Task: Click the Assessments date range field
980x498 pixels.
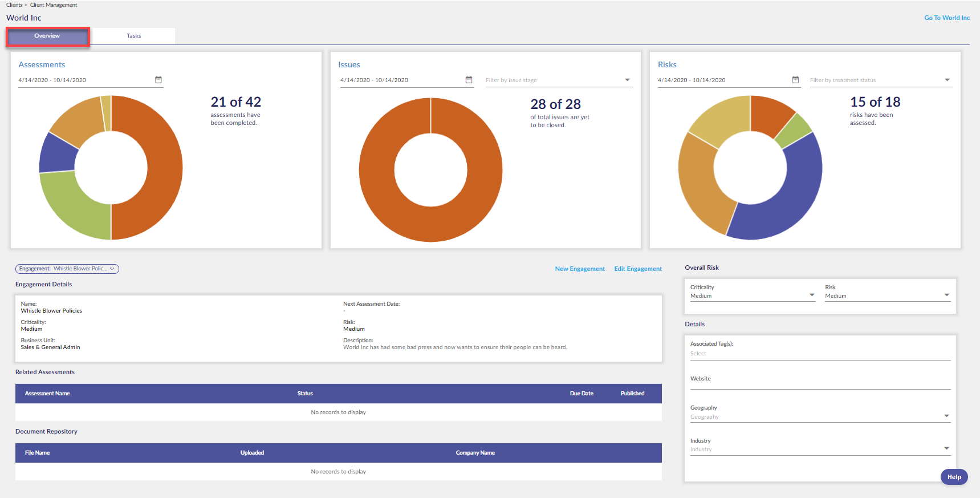Action: (91, 80)
